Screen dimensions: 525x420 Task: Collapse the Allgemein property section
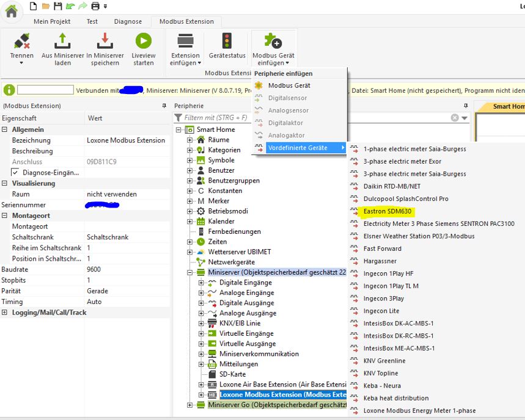[x=6, y=129]
